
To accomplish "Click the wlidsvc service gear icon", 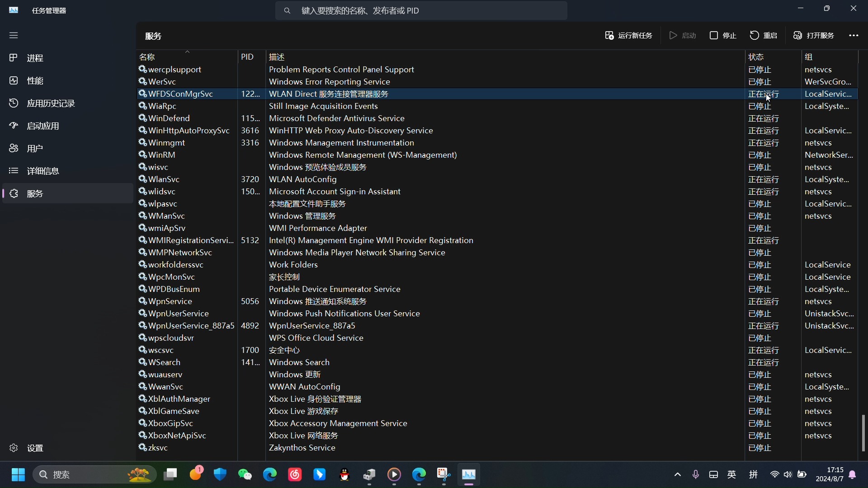I will (x=143, y=191).
